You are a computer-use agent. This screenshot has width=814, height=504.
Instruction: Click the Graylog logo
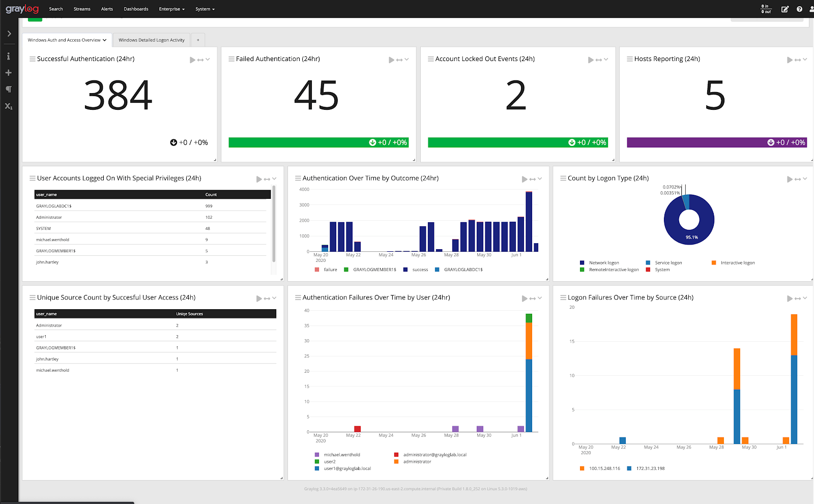click(22, 9)
